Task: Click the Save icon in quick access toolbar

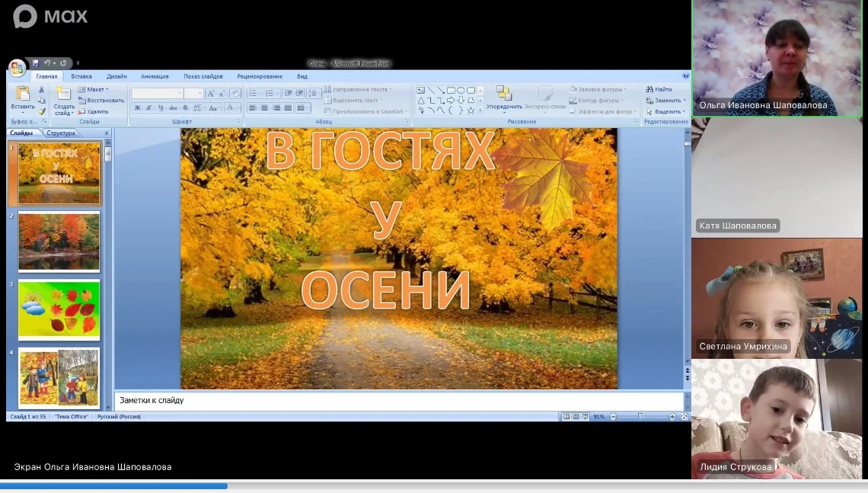Action: (x=36, y=63)
